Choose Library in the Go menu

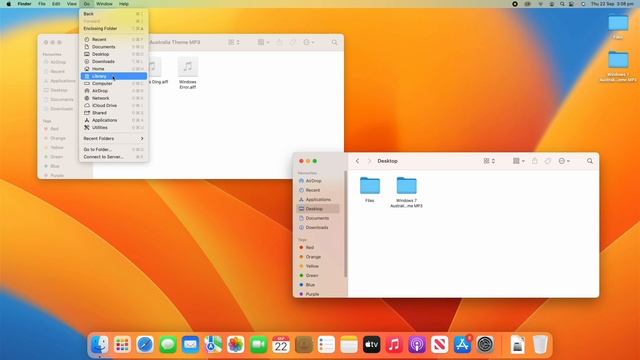point(113,76)
